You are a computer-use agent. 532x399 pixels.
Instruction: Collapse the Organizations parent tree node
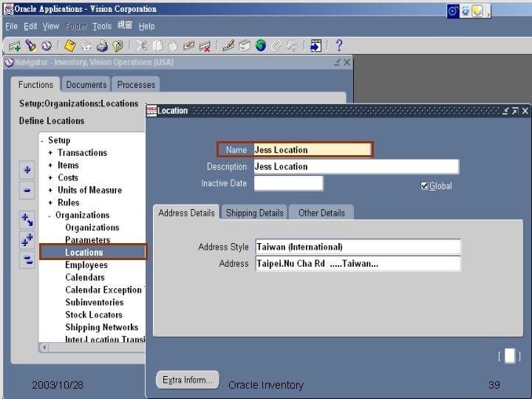click(50, 216)
